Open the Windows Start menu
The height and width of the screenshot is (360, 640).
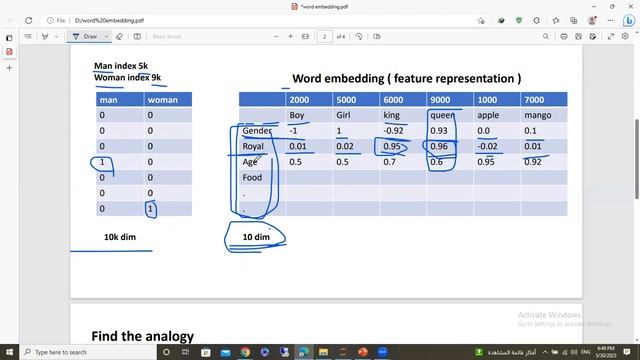[x=9, y=352]
